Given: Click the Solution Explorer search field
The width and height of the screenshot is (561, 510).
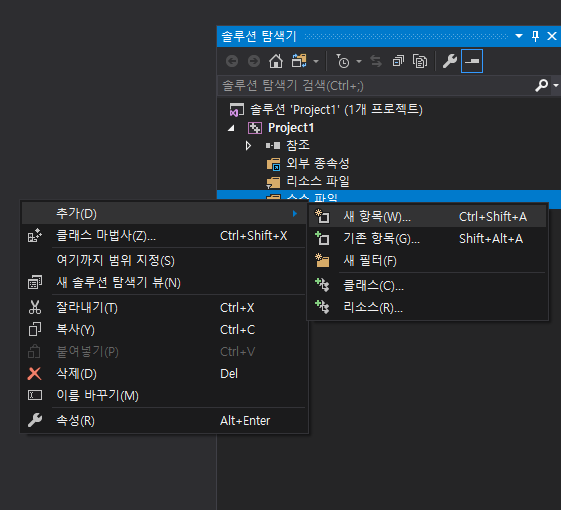Looking at the screenshot, I should (x=376, y=86).
